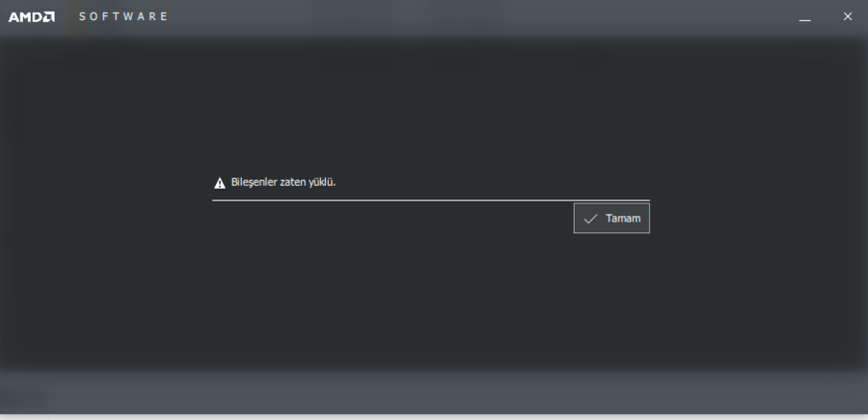
Task: Click the dark empty area below Tamam button
Action: click(432, 299)
